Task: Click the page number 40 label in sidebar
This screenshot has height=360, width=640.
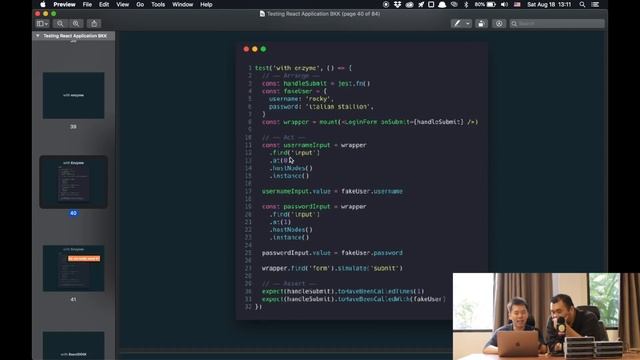Action: click(73, 213)
